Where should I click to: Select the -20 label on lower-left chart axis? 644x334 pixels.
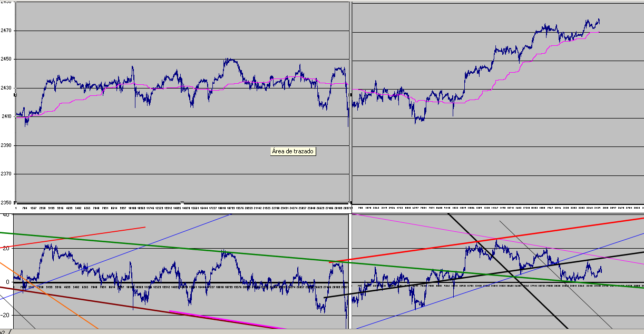click(5, 315)
